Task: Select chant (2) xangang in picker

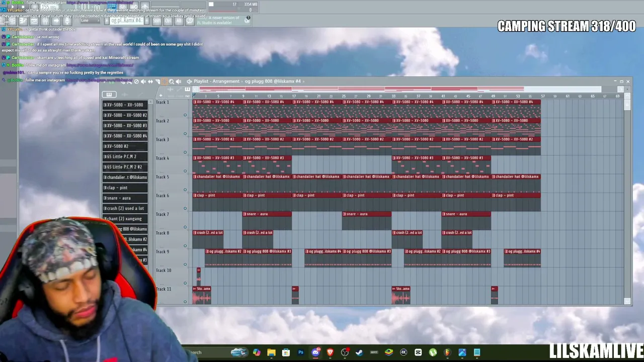Action: tap(125, 219)
